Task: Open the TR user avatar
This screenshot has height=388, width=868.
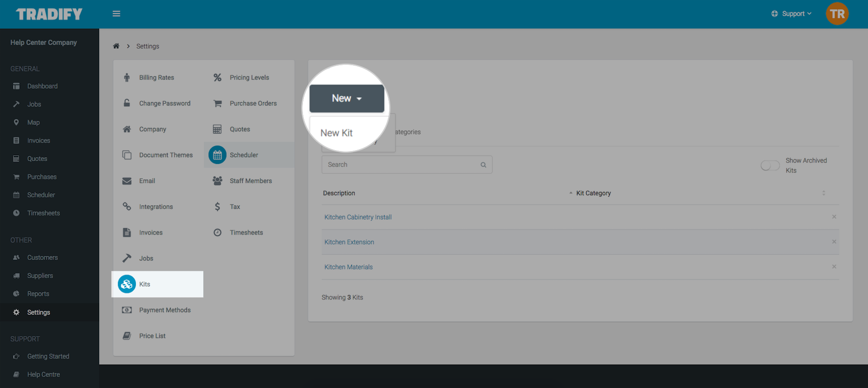Action: click(x=837, y=14)
